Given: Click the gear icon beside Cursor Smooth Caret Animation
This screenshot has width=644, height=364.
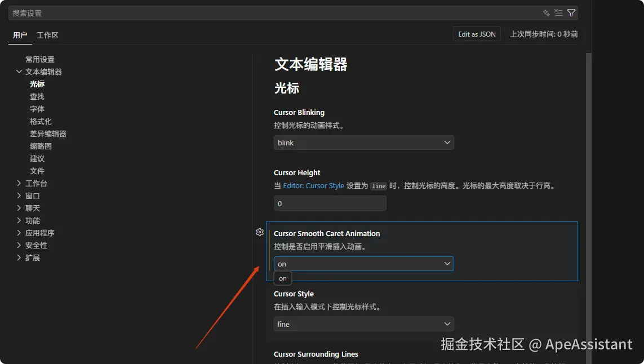Looking at the screenshot, I should pos(260,232).
